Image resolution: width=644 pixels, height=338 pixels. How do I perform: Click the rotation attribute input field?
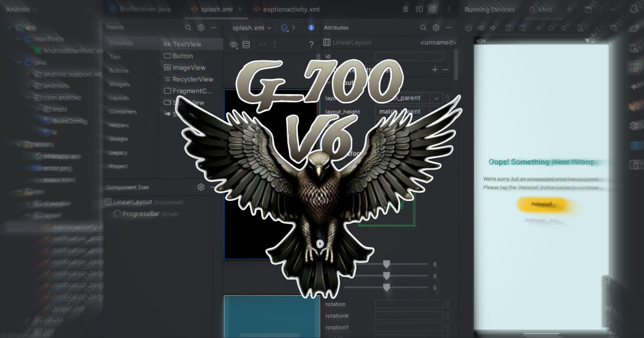409,304
